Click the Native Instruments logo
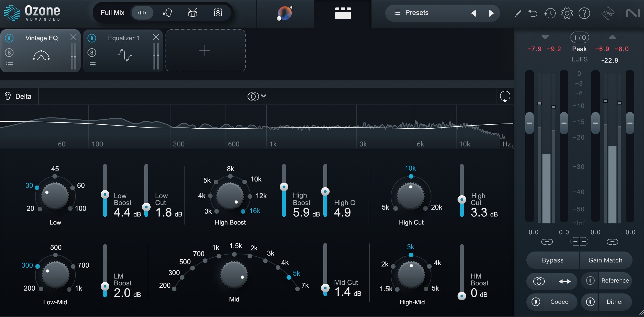The height and width of the screenshot is (317, 644). point(633,13)
